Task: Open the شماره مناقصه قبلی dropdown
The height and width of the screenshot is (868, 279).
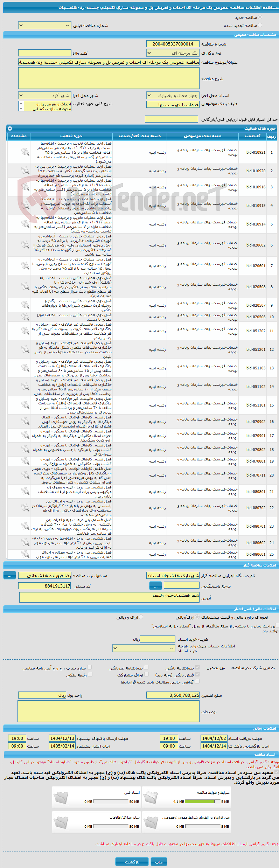Action: coord(45,26)
